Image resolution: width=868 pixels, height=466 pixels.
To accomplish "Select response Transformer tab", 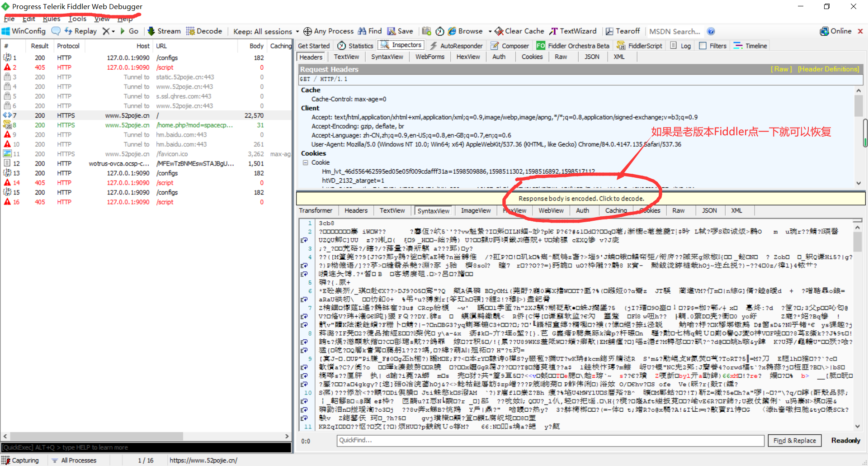I will click(316, 211).
